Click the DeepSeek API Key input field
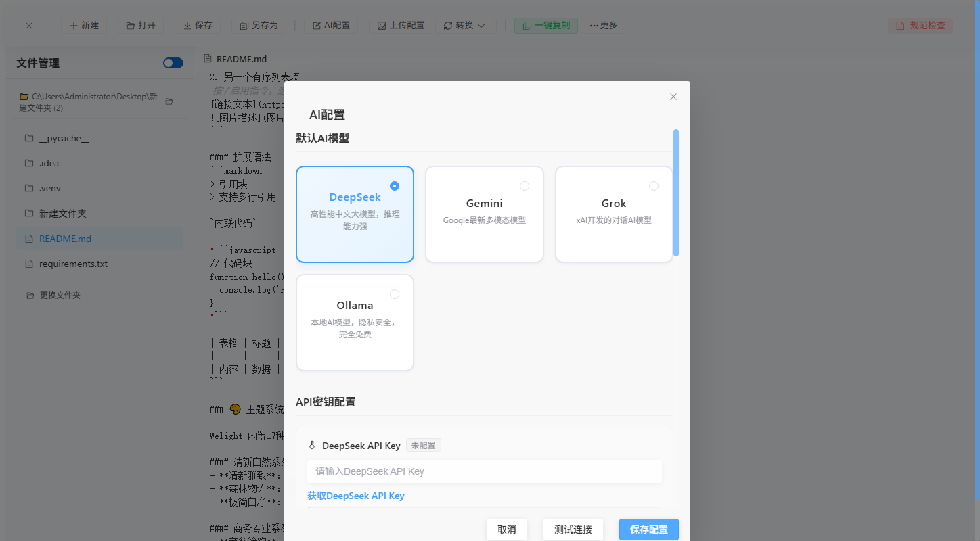The image size is (980, 541). point(484,471)
